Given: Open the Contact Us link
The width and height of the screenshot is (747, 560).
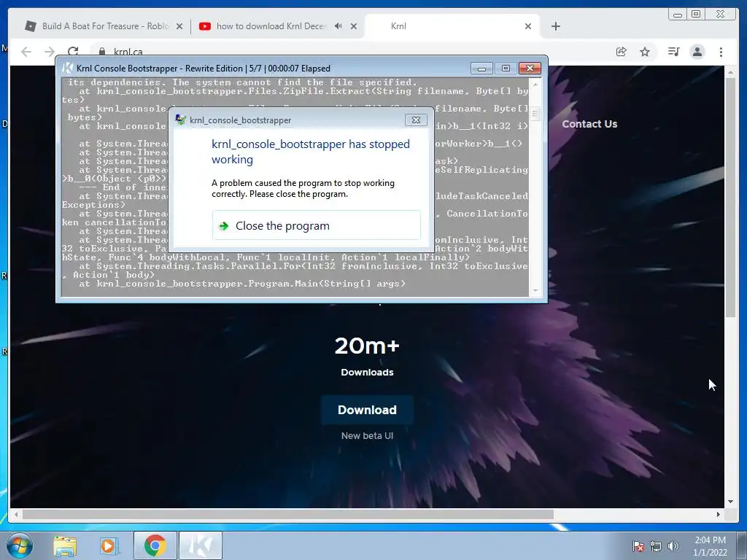Looking at the screenshot, I should (589, 124).
